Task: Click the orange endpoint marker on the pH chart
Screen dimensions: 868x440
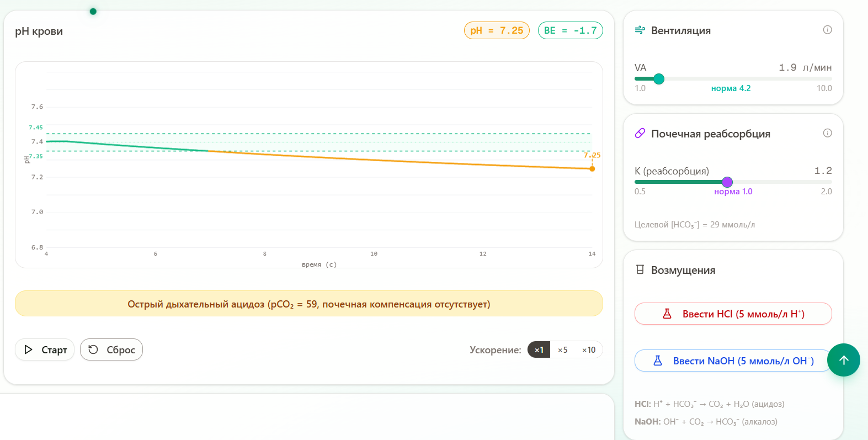Action: tap(592, 169)
